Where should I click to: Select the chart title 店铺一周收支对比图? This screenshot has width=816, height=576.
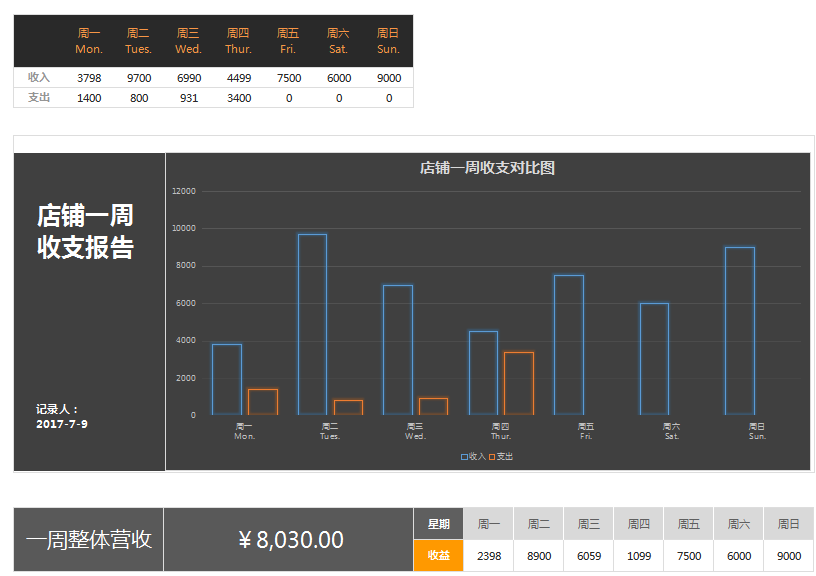pyautogui.click(x=487, y=168)
